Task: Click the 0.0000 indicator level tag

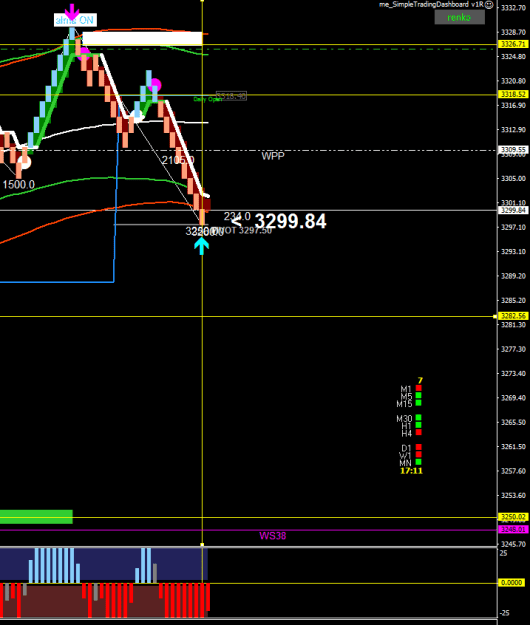Action: pyautogui.click(x=512, y=583)
